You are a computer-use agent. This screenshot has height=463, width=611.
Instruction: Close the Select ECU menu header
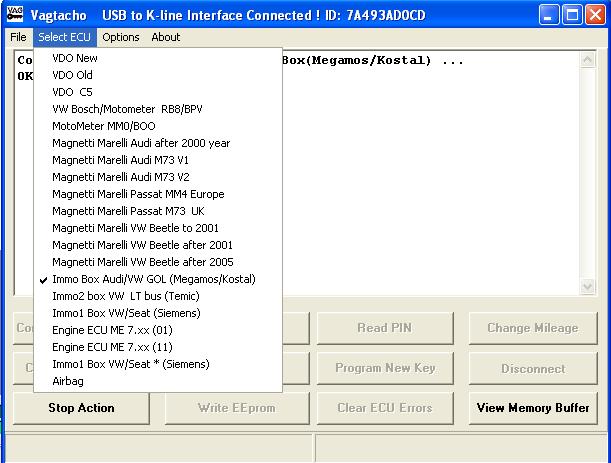tap(65, 37)
